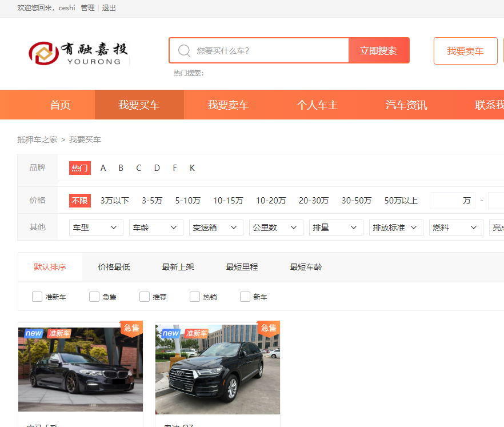Image resolution: width=504 pixels, height=427 pixels.
Task: Click the search magnifier icon
Action: (x=184, y=50)
